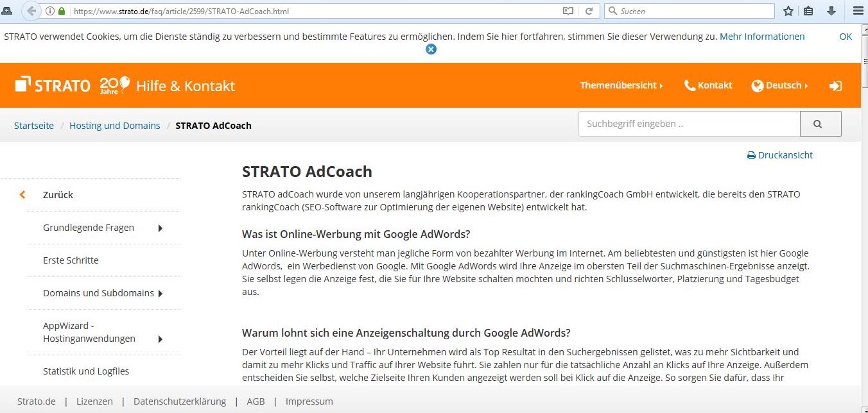The image size is (868, 413).
Task: Open Datenschutzerklärung footer link
Action: (180, 401)
